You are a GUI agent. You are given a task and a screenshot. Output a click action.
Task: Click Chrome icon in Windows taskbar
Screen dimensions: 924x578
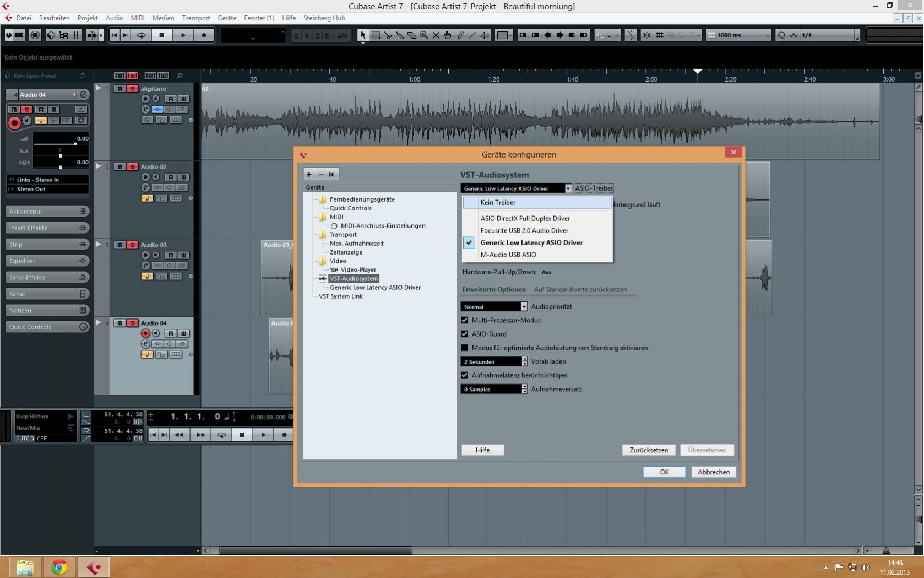59,567
